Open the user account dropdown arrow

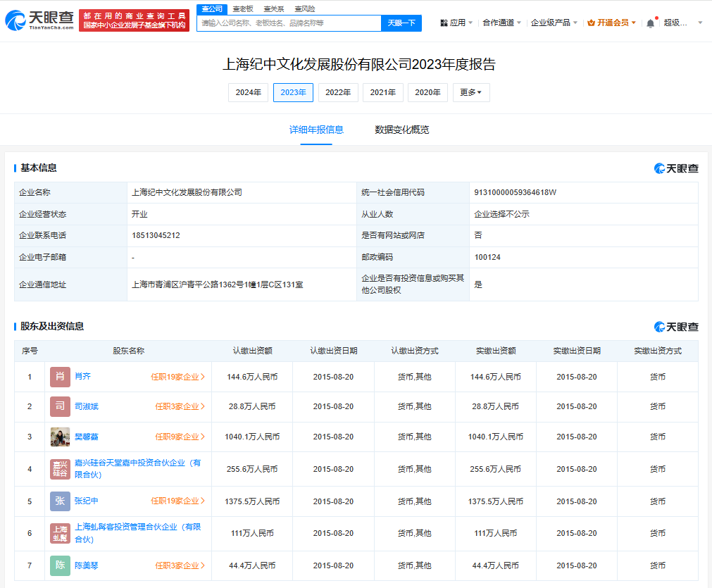(x=700, y=23)
